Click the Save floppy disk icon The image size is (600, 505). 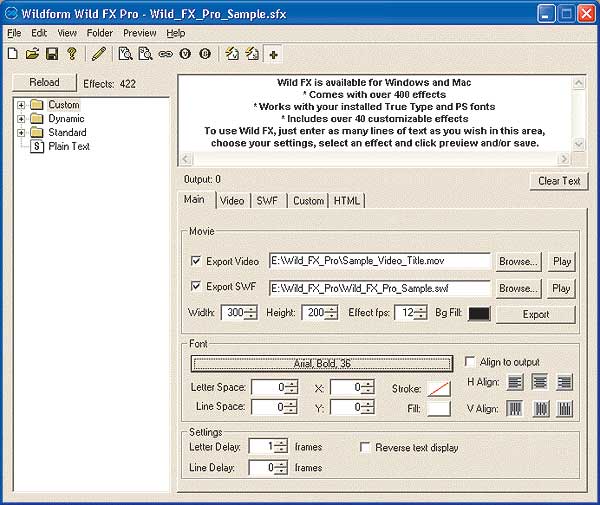point(51,53)
